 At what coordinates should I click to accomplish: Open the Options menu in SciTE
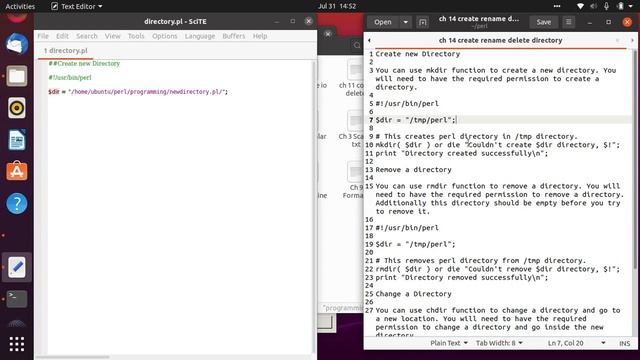(x=164, y=36)
